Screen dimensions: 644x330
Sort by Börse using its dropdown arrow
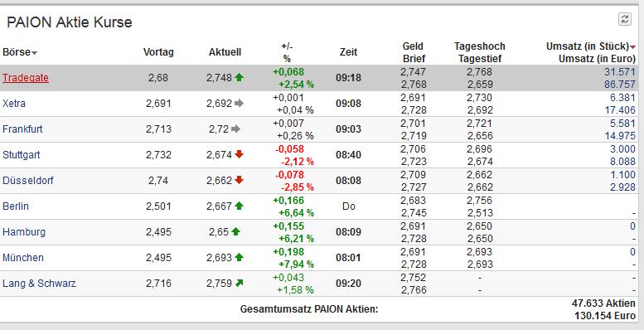[34, 53]
